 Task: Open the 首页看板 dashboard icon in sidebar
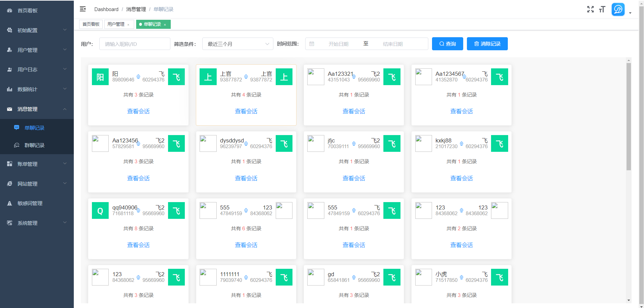point(9,10)
